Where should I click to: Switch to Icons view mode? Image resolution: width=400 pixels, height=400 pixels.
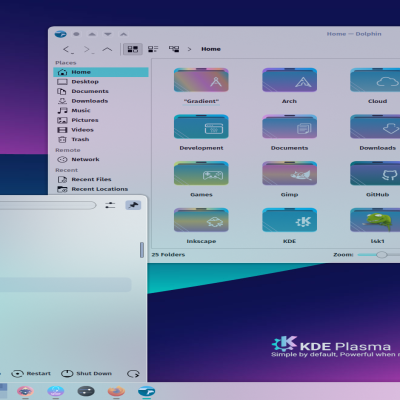(x=133, y=49)
